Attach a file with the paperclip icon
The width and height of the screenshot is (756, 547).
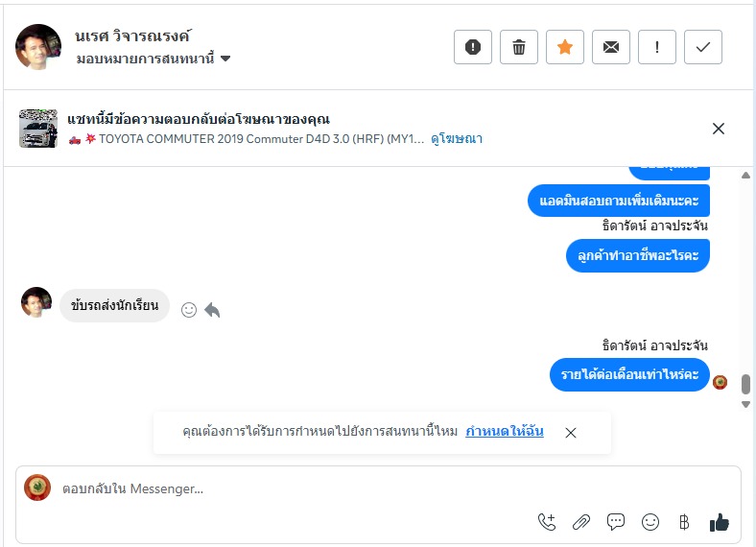click(x=580, y=522)
